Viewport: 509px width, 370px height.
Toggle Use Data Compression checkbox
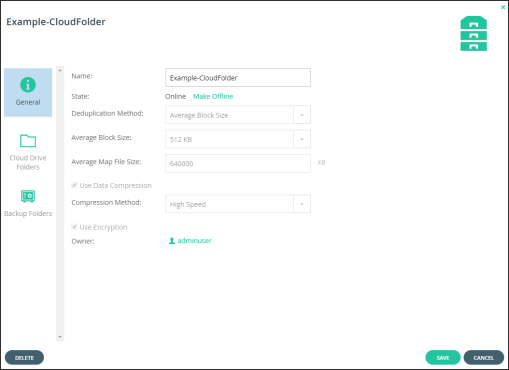pyautogui.click(x=74, y=185)
